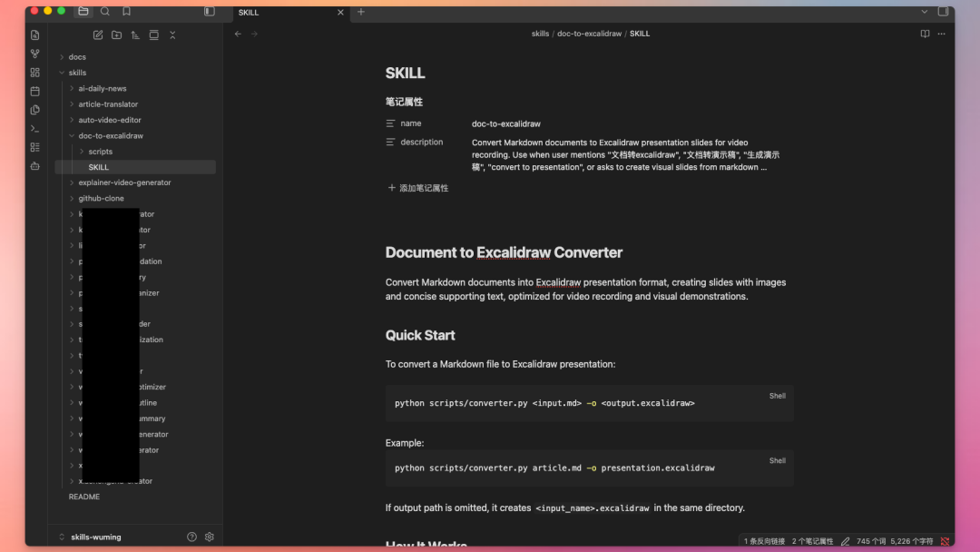
Task: Click the red sync status icon
Action: [945, 541]
